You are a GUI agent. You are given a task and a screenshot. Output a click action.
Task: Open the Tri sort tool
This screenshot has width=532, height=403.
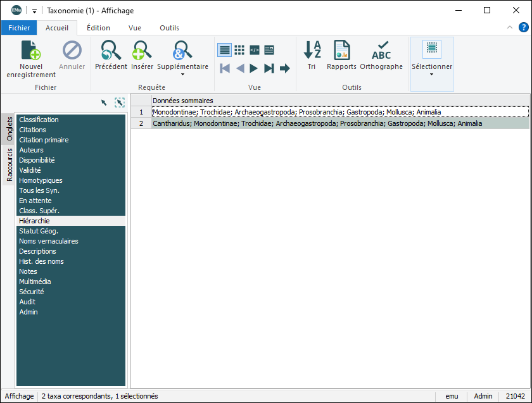point(312,51)
